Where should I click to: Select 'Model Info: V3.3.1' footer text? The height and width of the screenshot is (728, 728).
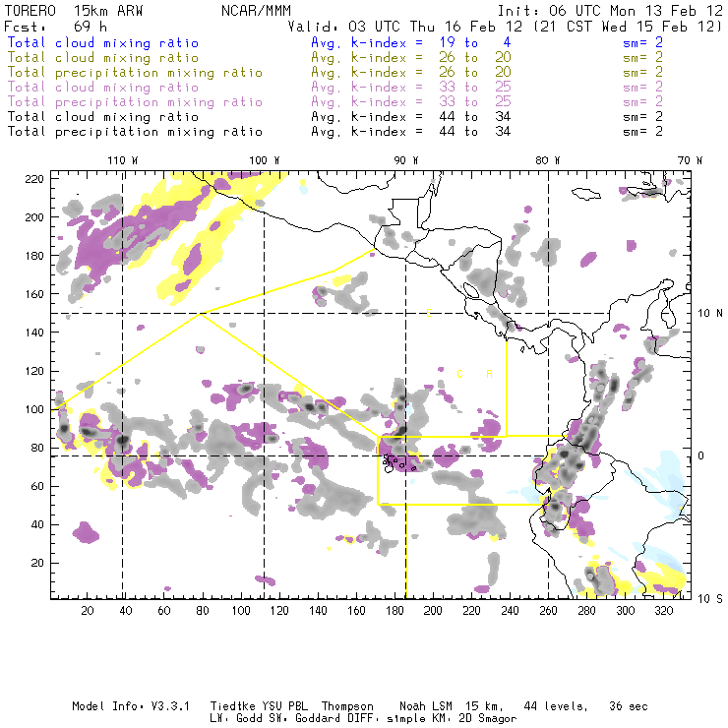(131, 706)
